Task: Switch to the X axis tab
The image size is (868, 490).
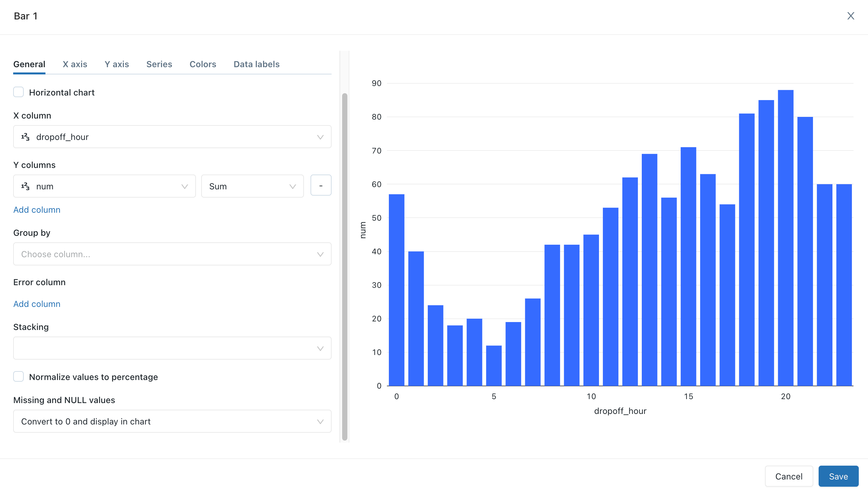Action: [75, 65]
